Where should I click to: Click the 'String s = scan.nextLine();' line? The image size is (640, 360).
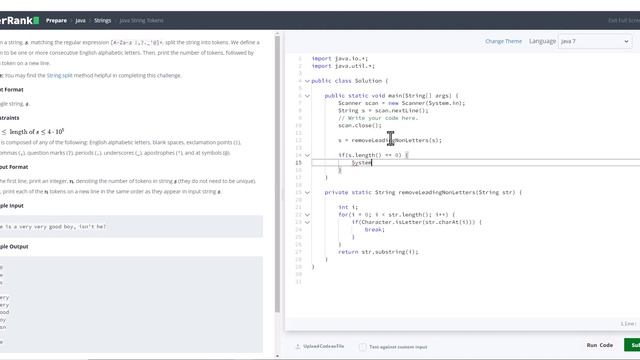tap(383, 111)
